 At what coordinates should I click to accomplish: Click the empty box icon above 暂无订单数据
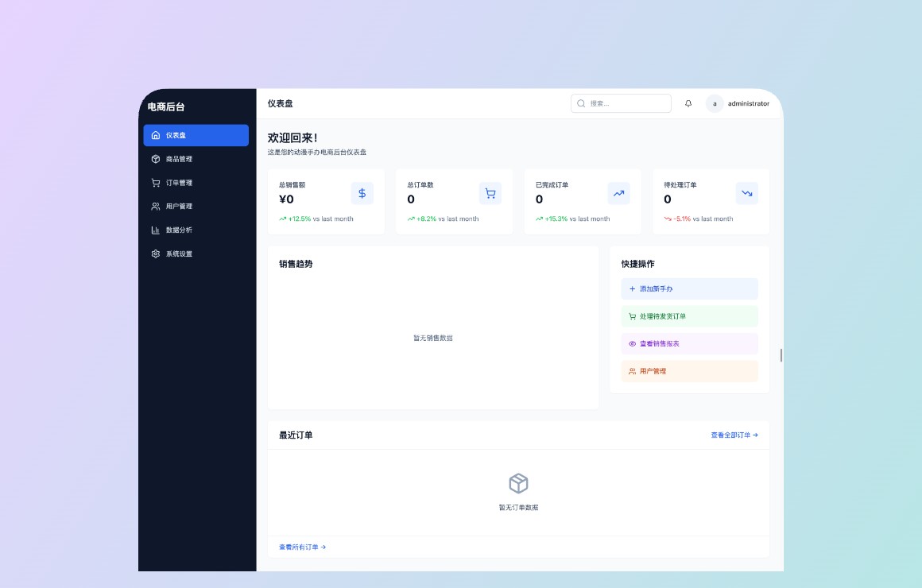[518, 483]
